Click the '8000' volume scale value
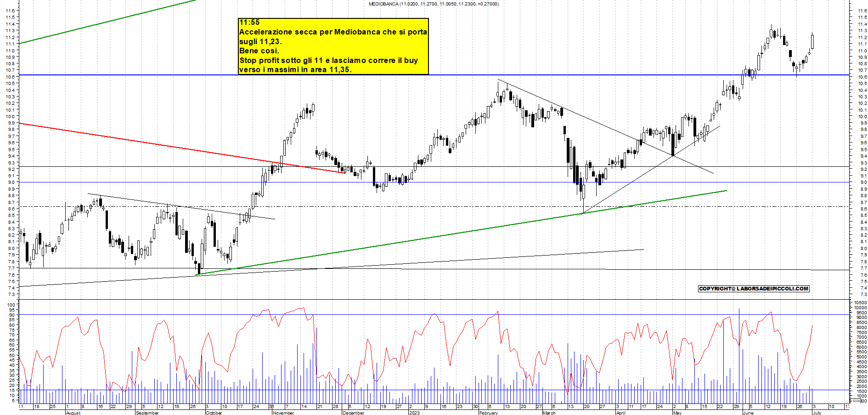The image size is (868, 415). pyautogui.click(x=862, y=327)
